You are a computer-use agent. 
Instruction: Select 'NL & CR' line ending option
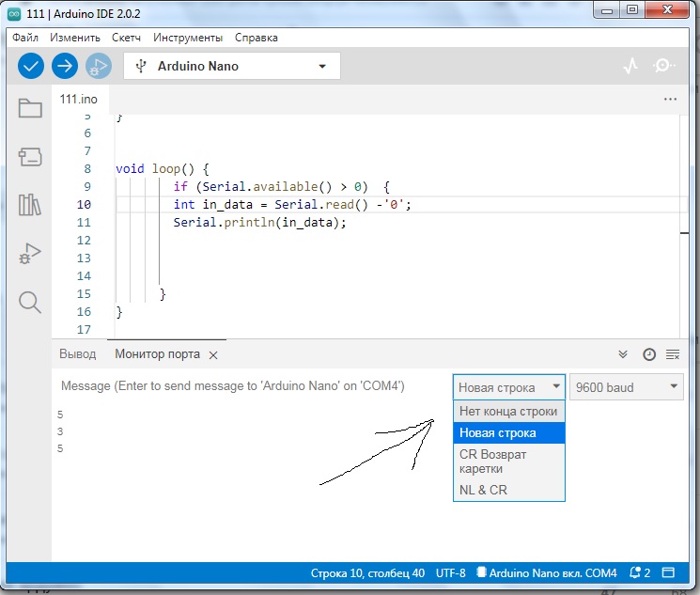coord(484,490)
